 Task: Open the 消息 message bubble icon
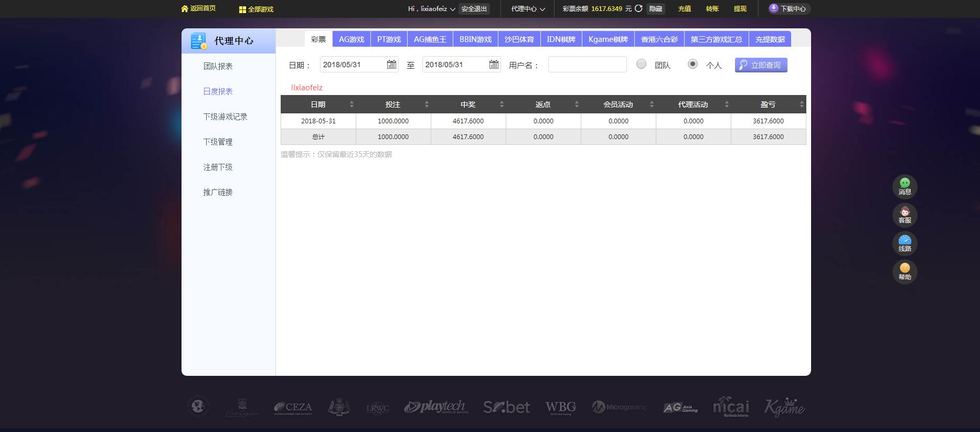click(904, 183)
